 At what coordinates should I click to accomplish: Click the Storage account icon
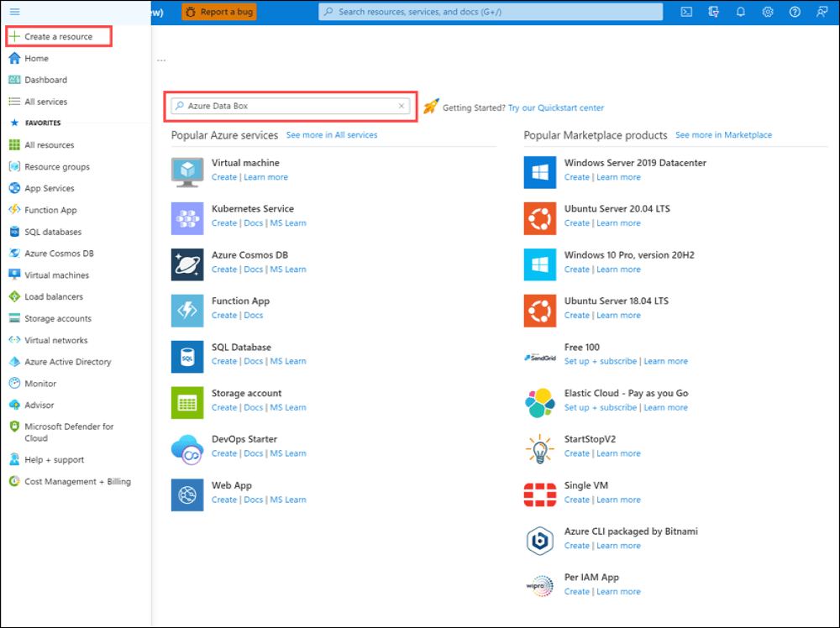(x=186, y=402)
